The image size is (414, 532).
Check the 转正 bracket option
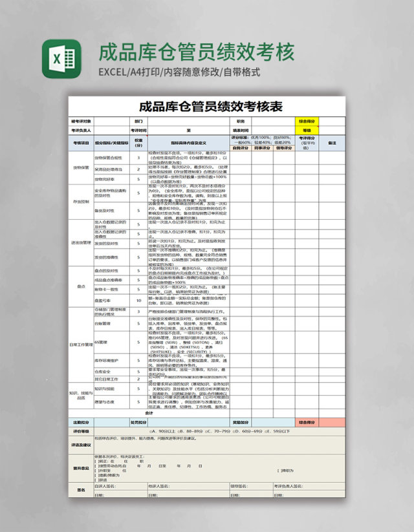coord(96,462)
